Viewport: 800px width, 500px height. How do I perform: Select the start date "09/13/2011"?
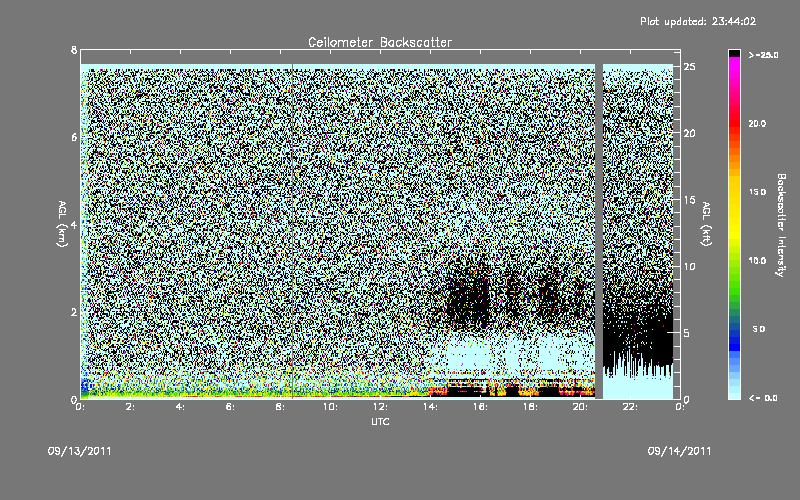click(x=80, y=451)
